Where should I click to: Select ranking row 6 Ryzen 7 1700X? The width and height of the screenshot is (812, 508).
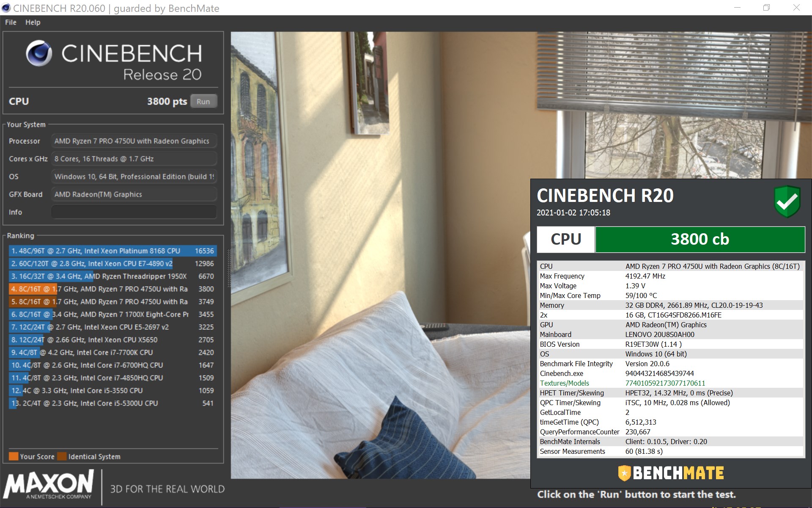(113, 315)
